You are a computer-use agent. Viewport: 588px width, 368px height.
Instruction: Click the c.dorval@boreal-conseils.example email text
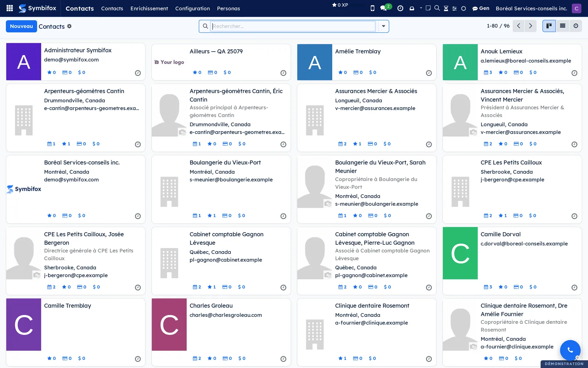pos(524,244)
